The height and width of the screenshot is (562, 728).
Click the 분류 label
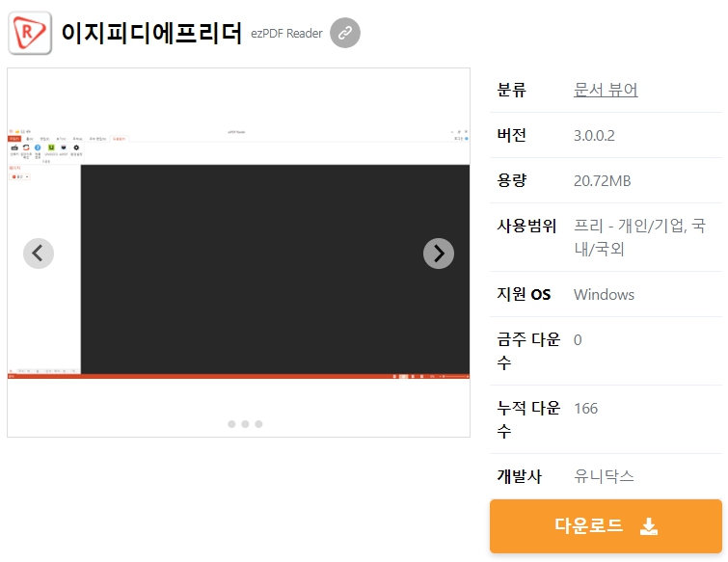[512, 90]
